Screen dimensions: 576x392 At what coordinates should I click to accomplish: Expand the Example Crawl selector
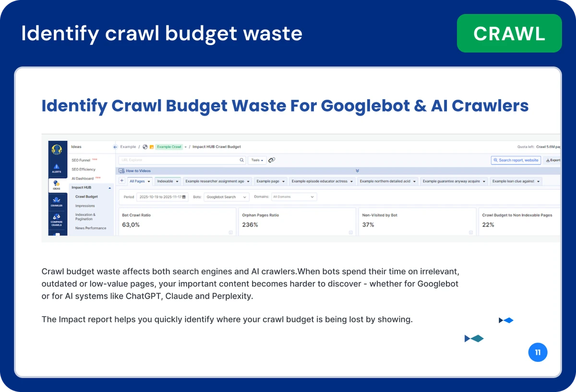click(x=185, y=147)
